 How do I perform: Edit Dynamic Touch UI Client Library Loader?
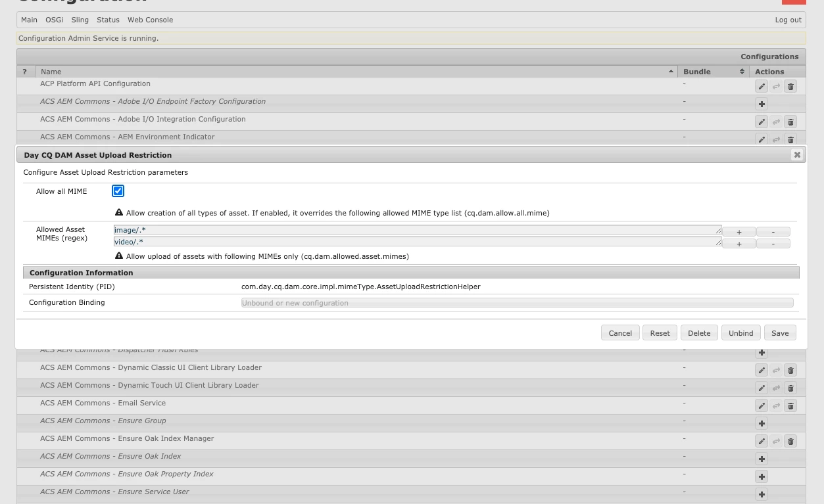point(762,388)
